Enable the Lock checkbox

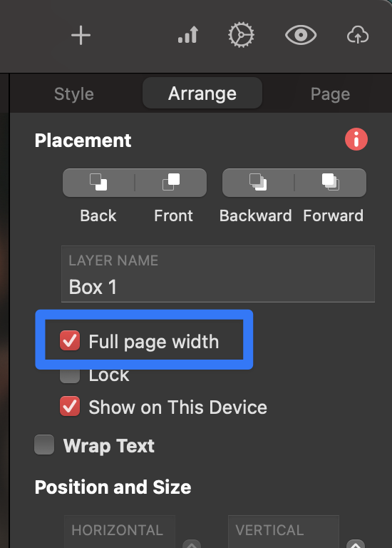70,376
